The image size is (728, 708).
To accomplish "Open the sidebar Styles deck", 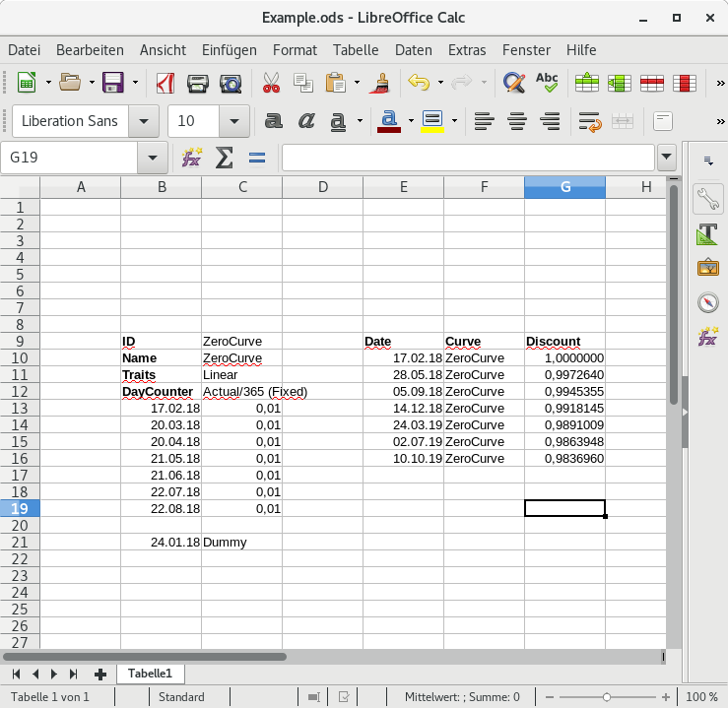I will coord(707,233).
